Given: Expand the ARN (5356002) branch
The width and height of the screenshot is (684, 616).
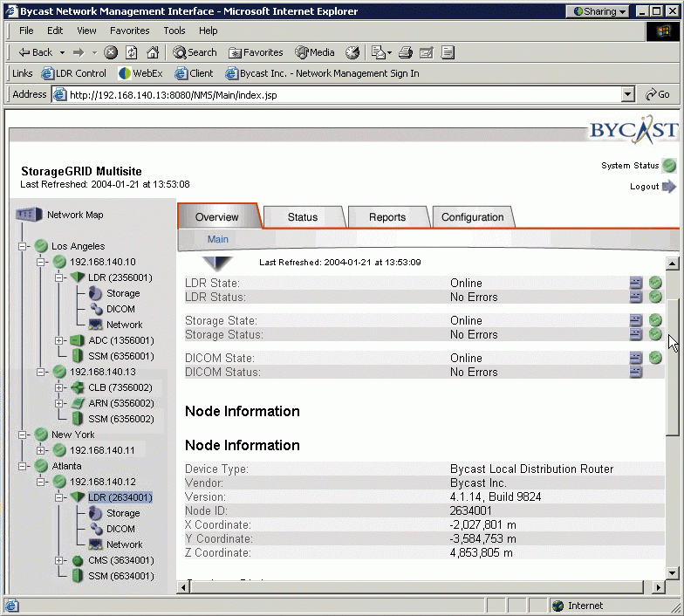Looking at the screenshot, I should tap(59, 403).
